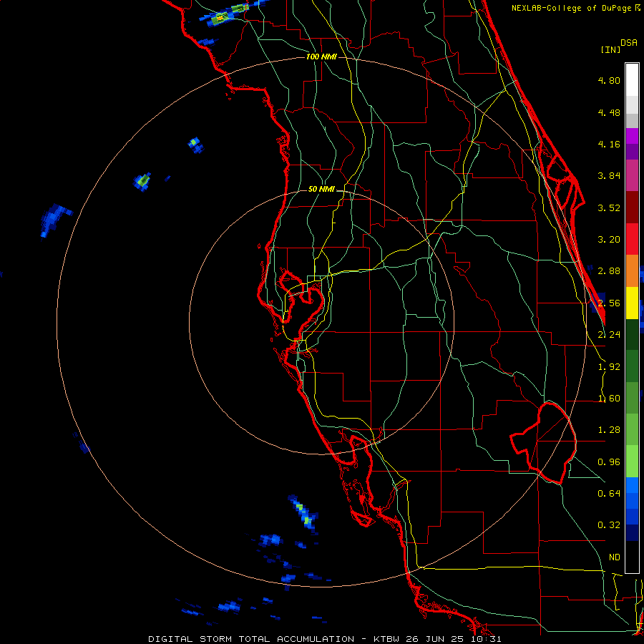Click the 2.56 scale value
This screenshot has width=644, height=644.
(609, 303)
